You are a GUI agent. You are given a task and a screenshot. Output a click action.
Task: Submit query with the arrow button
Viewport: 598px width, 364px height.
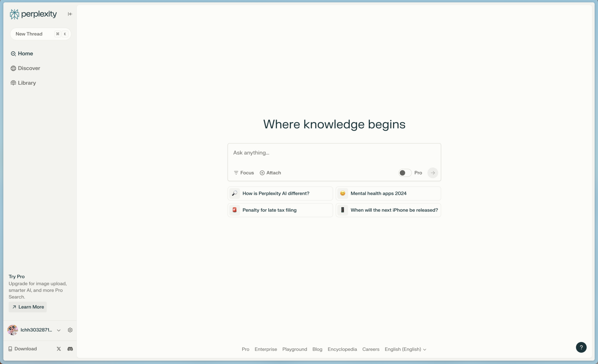click(432, 173)
